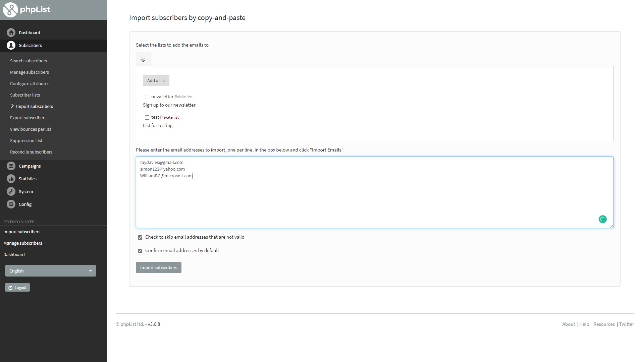Open Subscriber lists
The width and height of the screenshot is (644, 362).
pyautogui.click(x=25, y=95)
